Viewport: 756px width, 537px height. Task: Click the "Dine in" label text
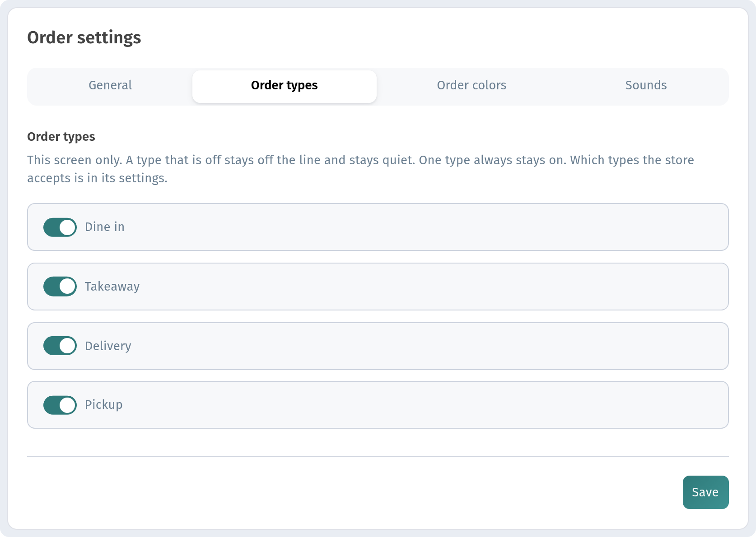[105, 227]
